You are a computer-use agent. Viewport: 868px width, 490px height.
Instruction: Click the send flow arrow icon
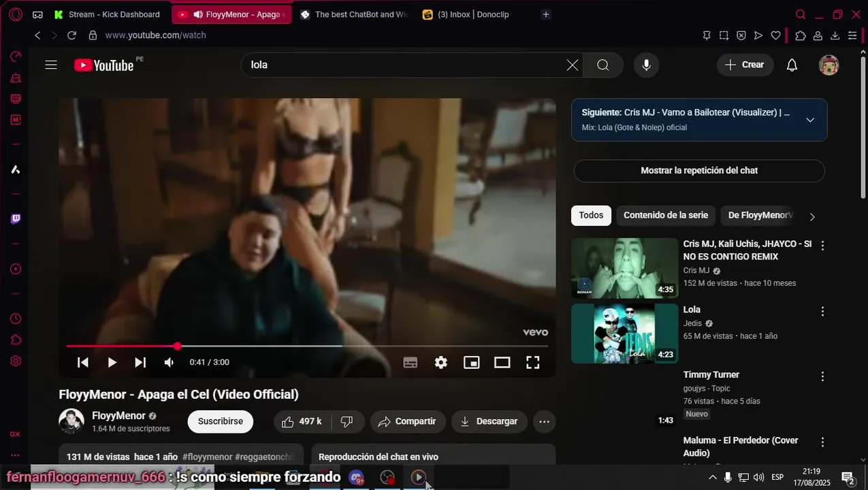[758, 35]
